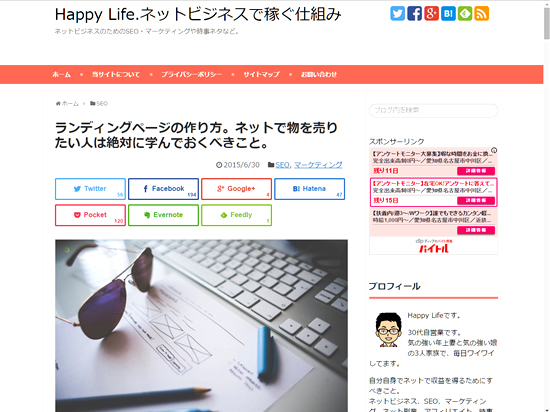550x412 pixels.
Task: Open the Google+ icon in header
Action: coord(431,14)
